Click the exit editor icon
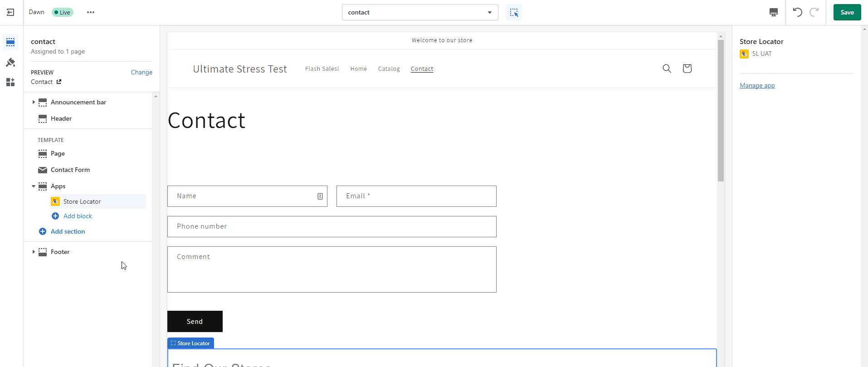 point(10,12)
